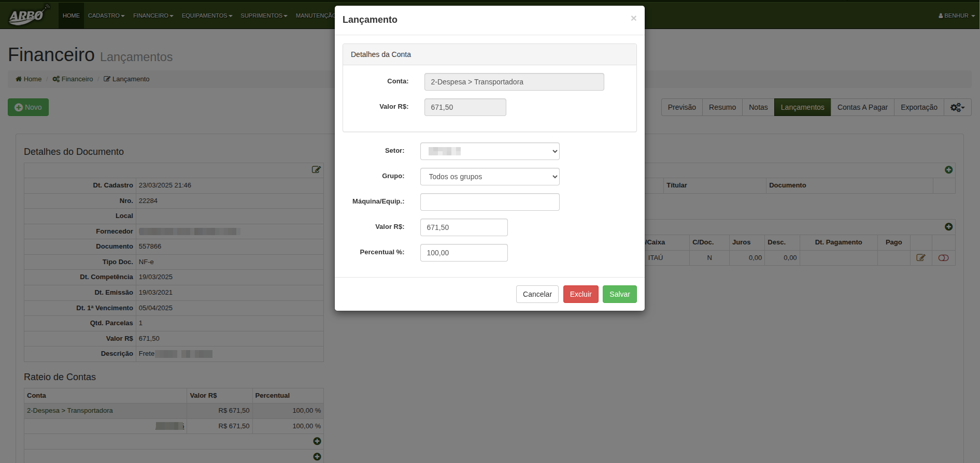Toggle the red paid switch in ITAÚ row
Viewport: 980px width, 463px height.
point(943,258)
